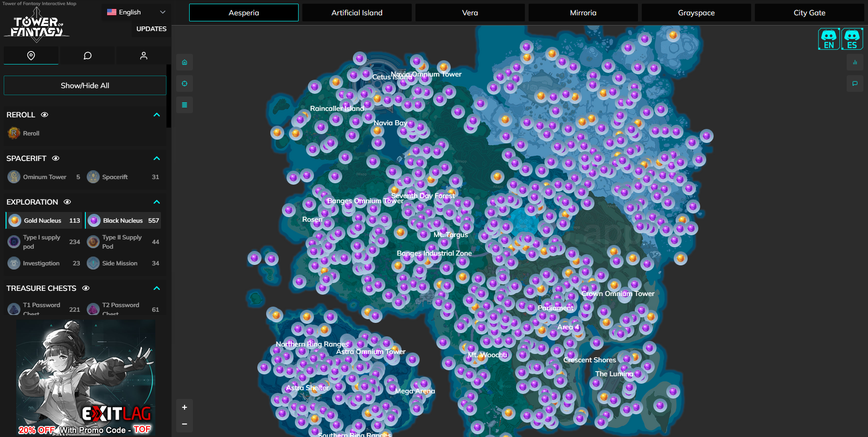Open the map comment bubble icon at right
The height and width of the screenshot is (437, 868).
click(x=855, y=84)
